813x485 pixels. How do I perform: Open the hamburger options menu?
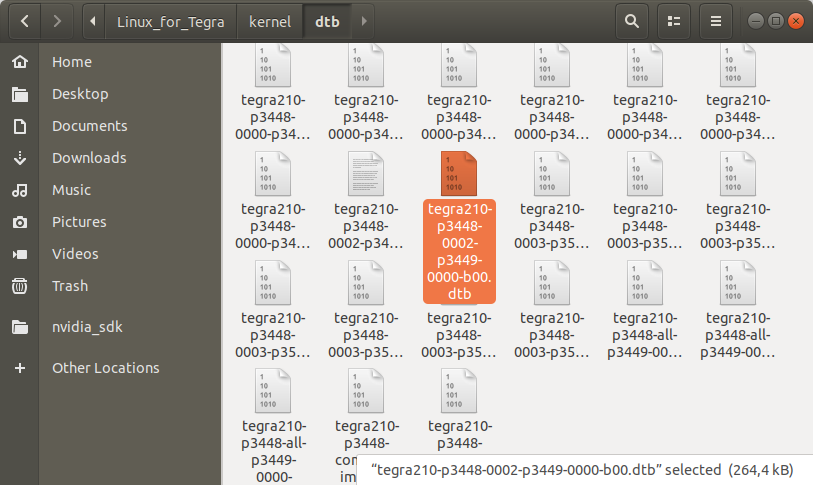tap(716, 20)
